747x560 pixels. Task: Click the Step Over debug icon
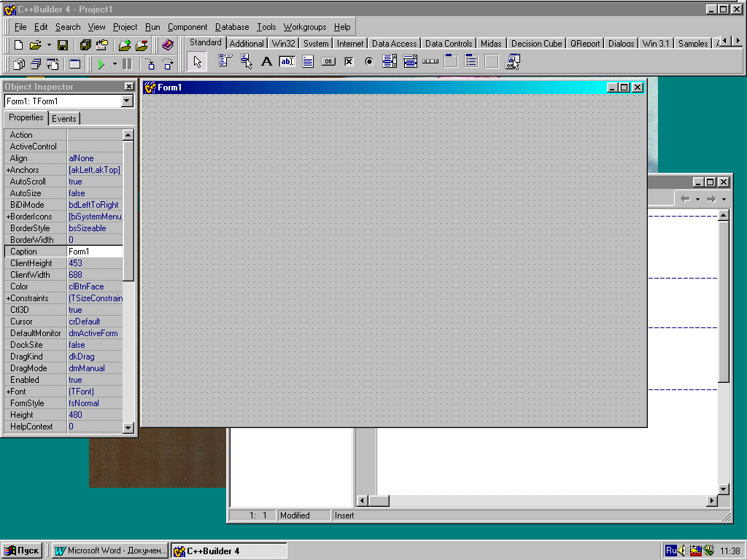pos(168,64)
